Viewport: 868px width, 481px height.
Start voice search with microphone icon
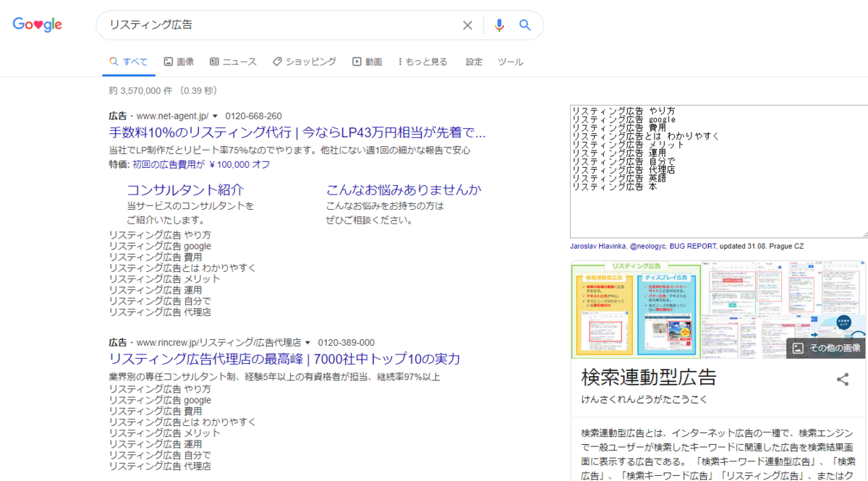tap(499, 25)
